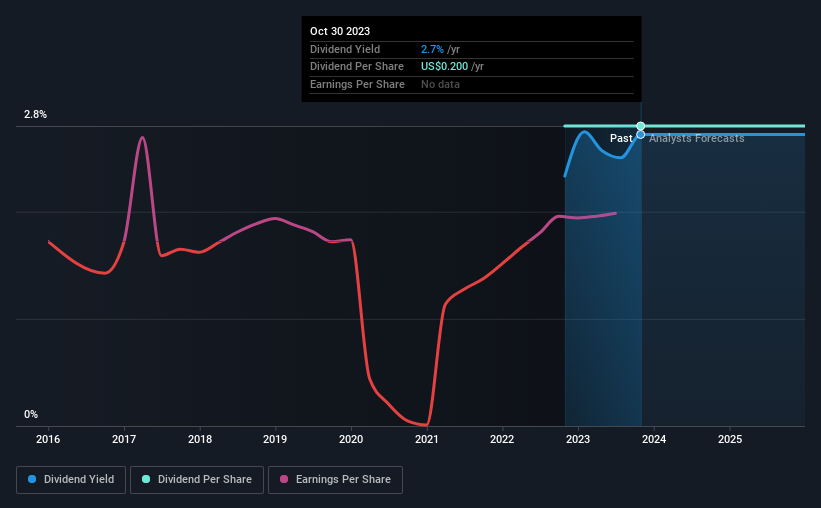
Task: Click the teal Dividend Per Share chart marker
Action: (640, 126)
